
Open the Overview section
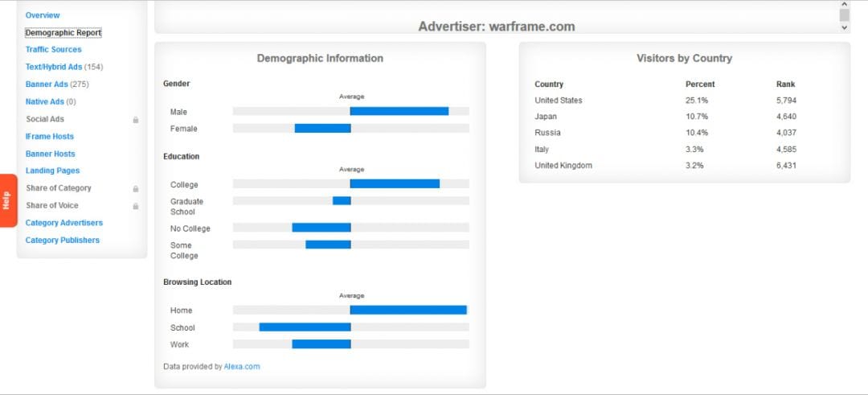(x=43, y=15)
